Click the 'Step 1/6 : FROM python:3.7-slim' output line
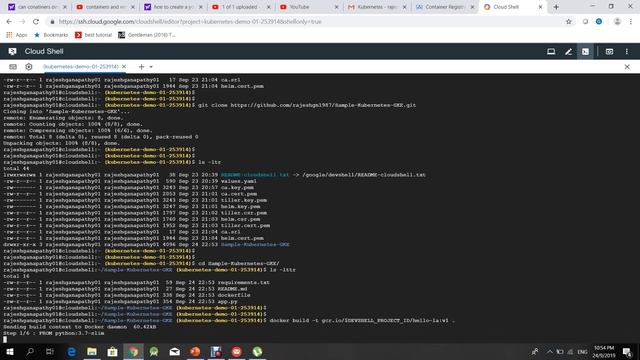 53,333
